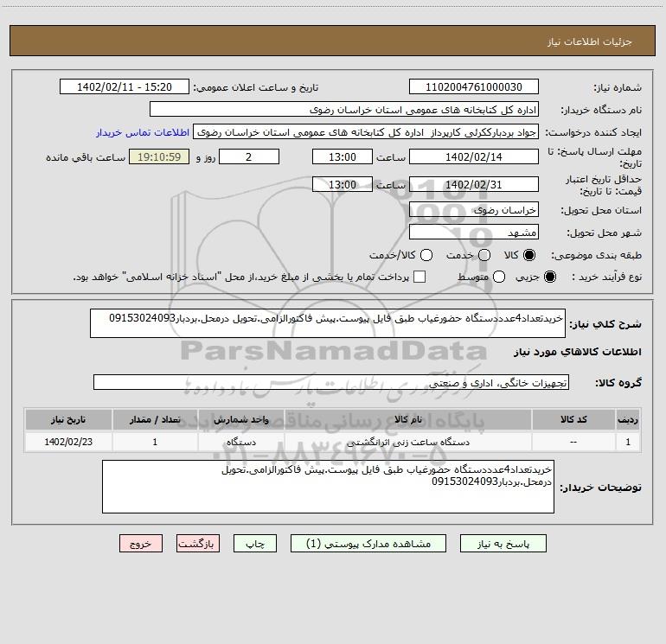Click the بازگشت back button
Screen dimensions: 666x644
pyautogui.click(x=198, y=544)
